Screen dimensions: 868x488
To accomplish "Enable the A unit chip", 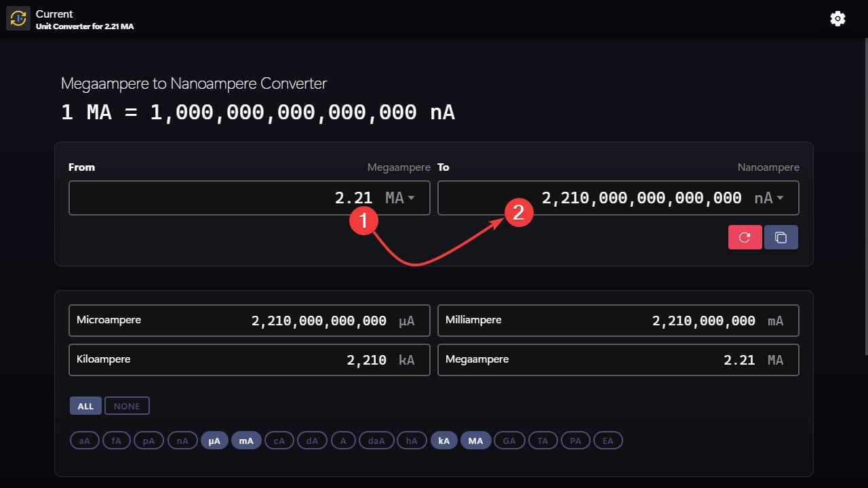I will (343, 440).
